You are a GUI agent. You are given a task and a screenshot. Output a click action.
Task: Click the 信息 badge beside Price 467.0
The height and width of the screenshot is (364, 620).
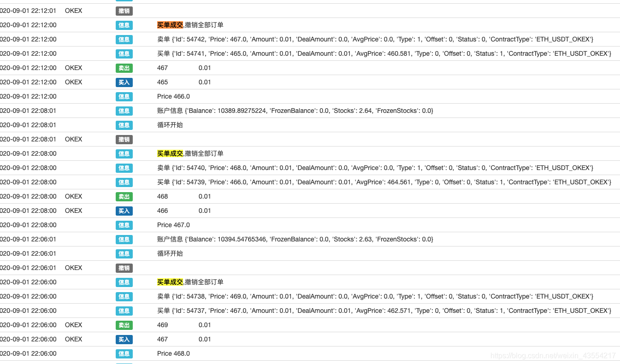(x=124, y=225)
